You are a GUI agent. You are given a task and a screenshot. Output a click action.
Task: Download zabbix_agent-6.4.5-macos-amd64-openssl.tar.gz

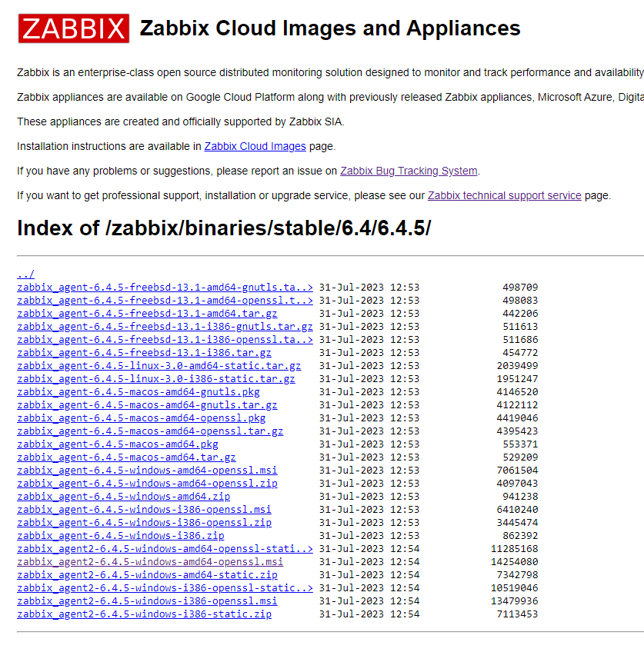149,431
